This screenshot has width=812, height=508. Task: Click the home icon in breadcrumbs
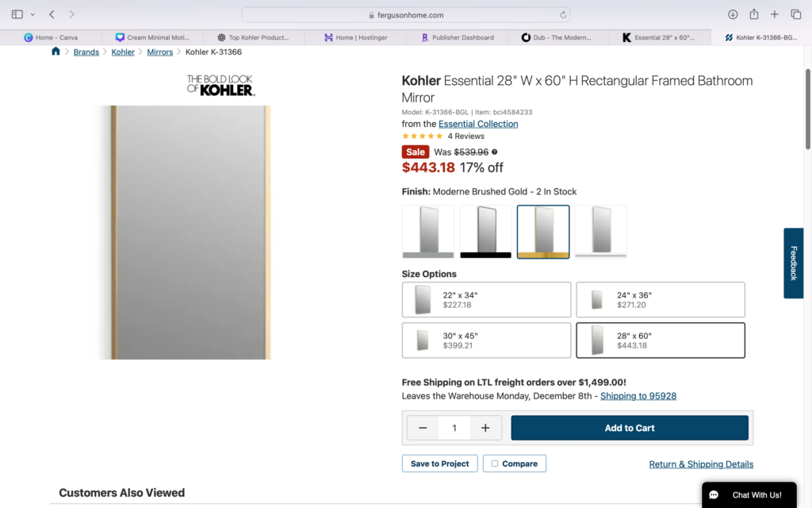(56, 52)
